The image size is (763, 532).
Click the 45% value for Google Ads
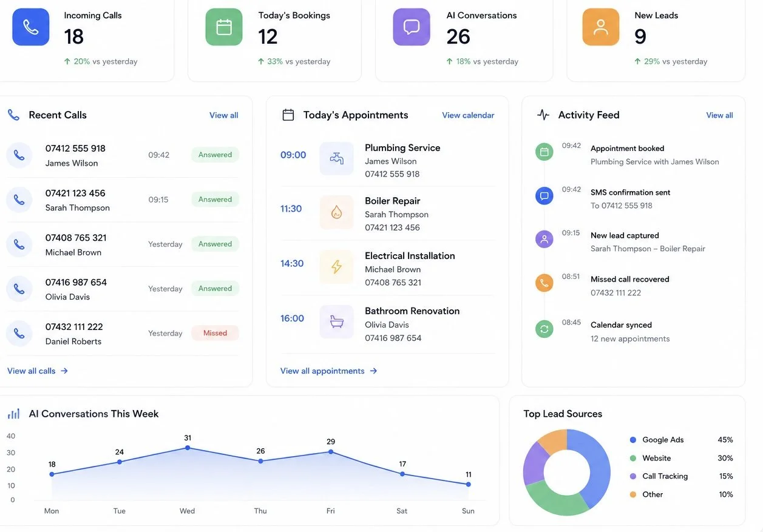pyautogui.click(x=725, y=440)
